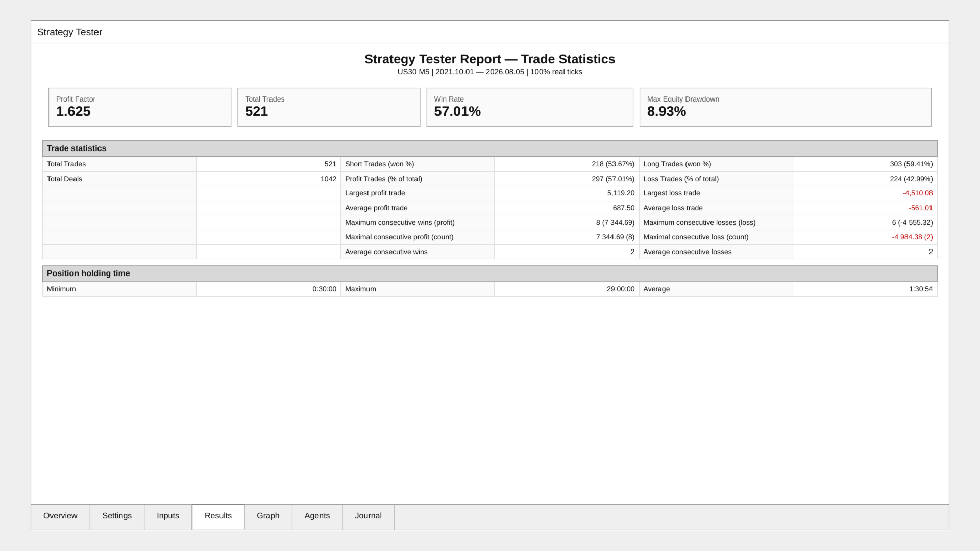Viewport: 980px width, 551px height.
Task: Click the value 8 (7 344.69)
Action: (x=615, y=223)
